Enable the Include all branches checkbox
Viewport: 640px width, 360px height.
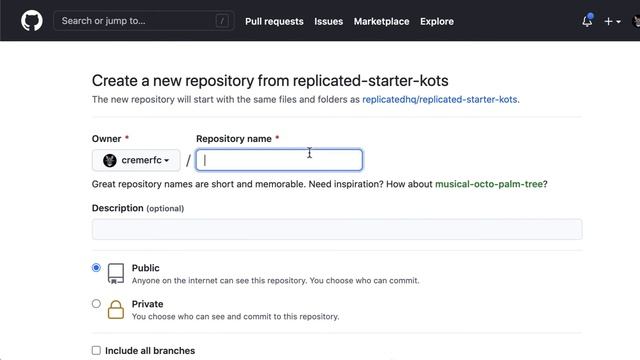click(x=96, y=351)
